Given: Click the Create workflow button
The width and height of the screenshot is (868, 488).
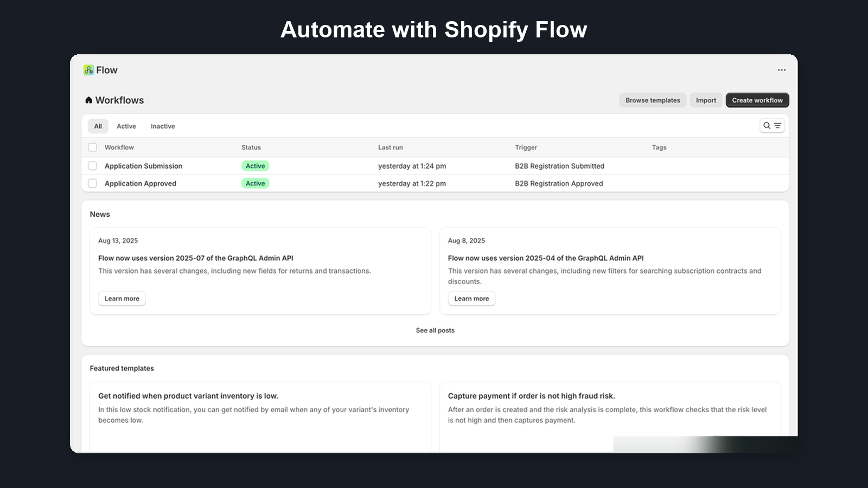Looking at the screenshot, I should point(757,100).
